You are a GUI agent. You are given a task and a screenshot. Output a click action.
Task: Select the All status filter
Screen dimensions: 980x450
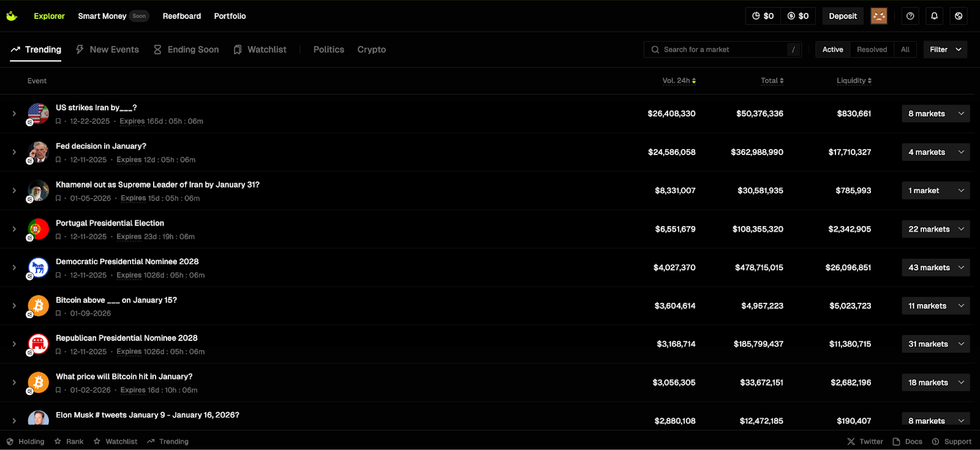click(x=905, y=50)
